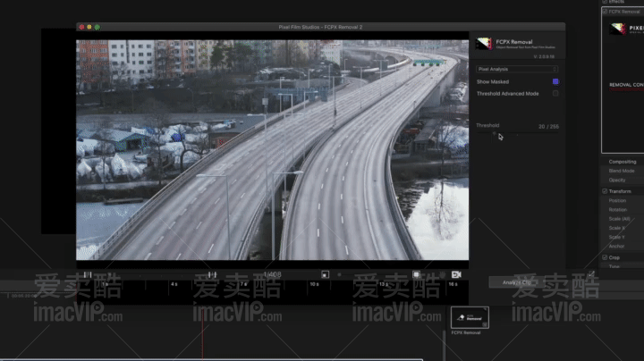Click the Threshold value 20 / 255

pyautogui.click(x=548, y=127)
